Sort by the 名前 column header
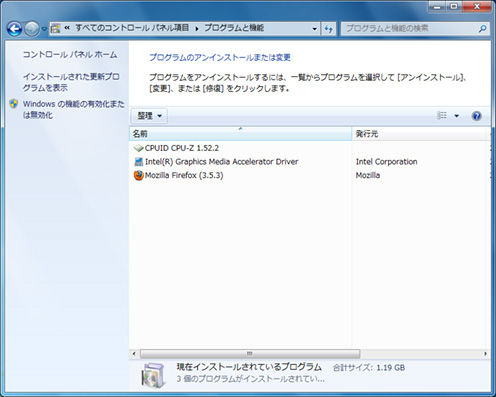This screenshot has height=397, width=496. [x=240, y=134]
